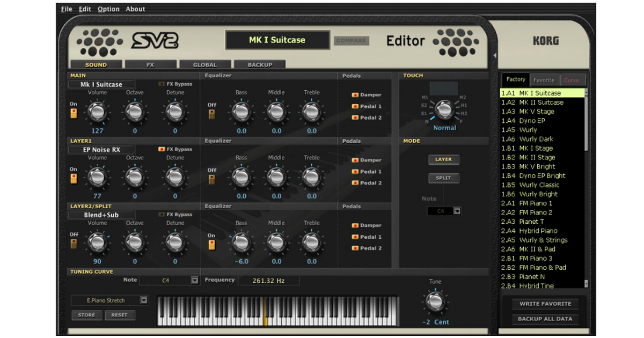Image resolution: width=644 pixels, height=338 pixels.
Task: Click the RESET button
Action: point(119,315)
